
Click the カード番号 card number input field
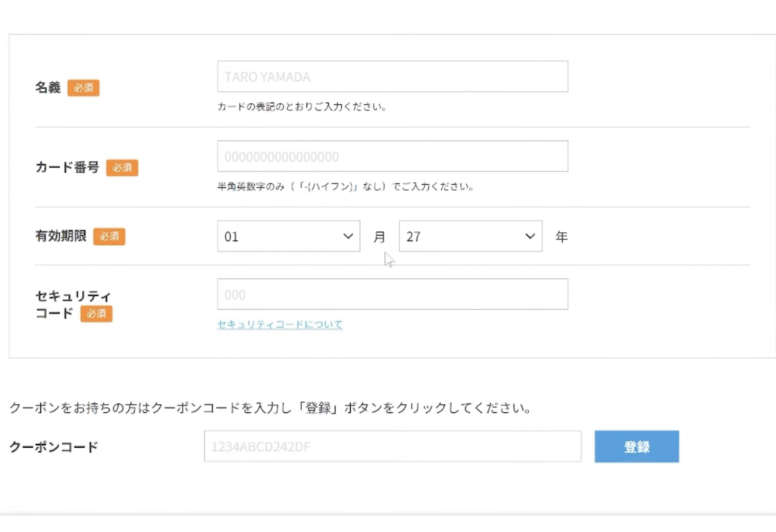pos(393,156)
